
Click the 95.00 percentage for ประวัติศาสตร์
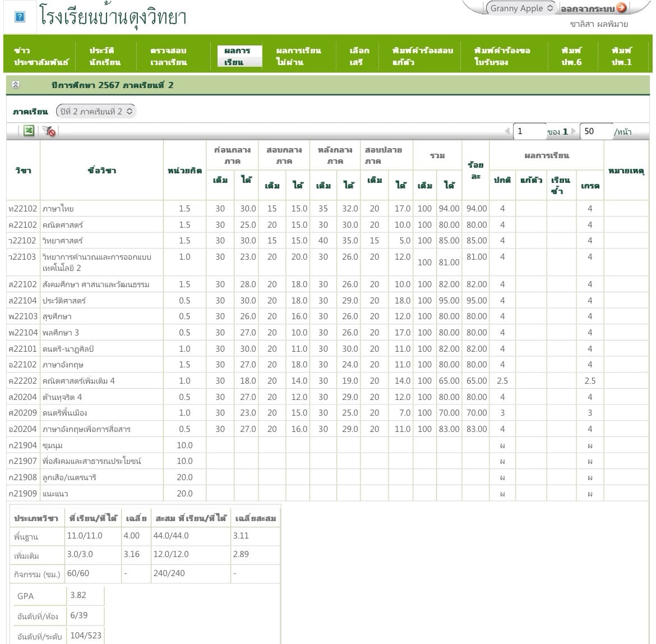pos(477,301)
